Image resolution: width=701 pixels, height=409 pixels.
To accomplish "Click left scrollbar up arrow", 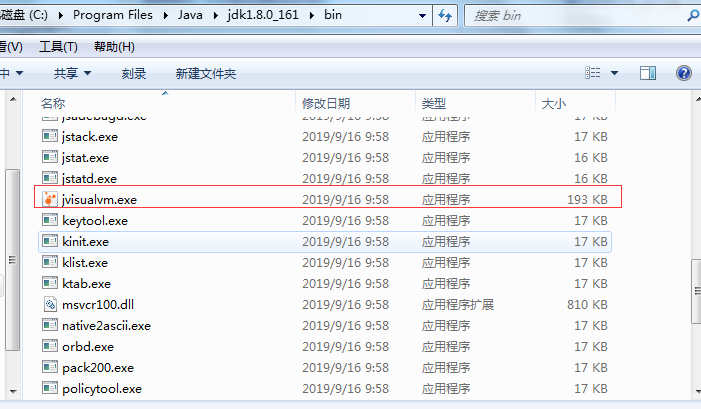I will point(13,99).
